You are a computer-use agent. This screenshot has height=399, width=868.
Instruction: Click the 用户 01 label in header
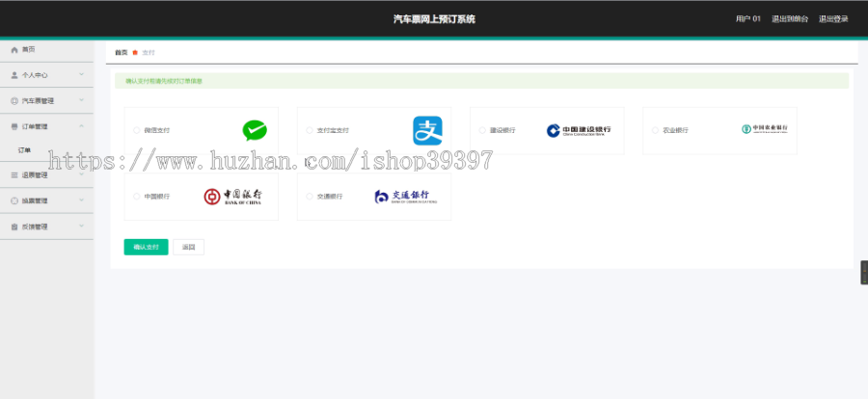point(747,19)
